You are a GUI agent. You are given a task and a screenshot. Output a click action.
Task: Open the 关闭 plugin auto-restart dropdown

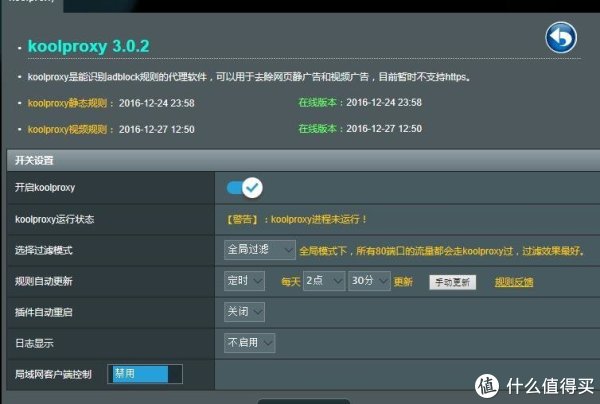(244, 312)
